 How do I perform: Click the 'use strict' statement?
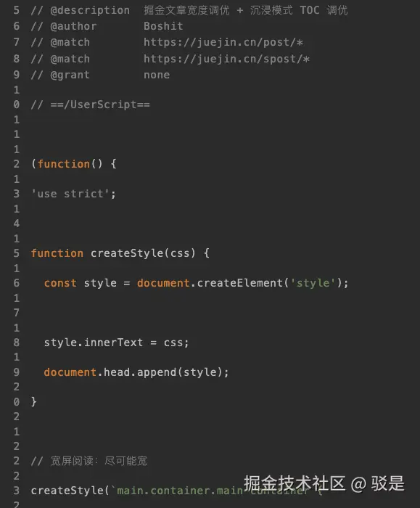point(73,194)
